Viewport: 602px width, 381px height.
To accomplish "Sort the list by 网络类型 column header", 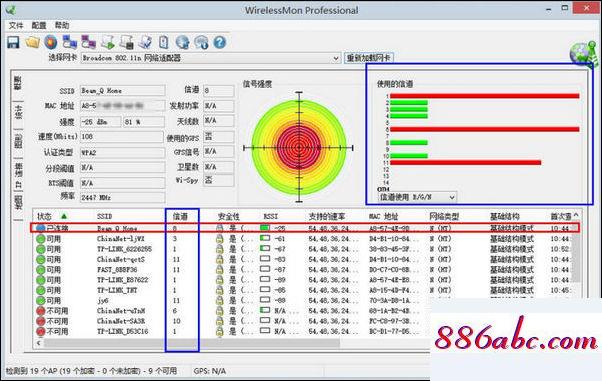I will (444, 217).
